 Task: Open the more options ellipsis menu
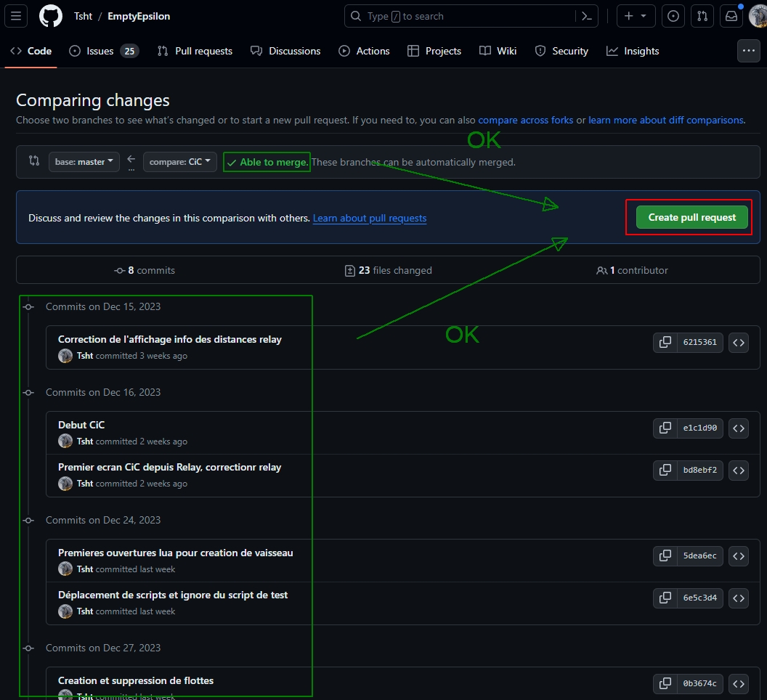[x=748, y=51]
